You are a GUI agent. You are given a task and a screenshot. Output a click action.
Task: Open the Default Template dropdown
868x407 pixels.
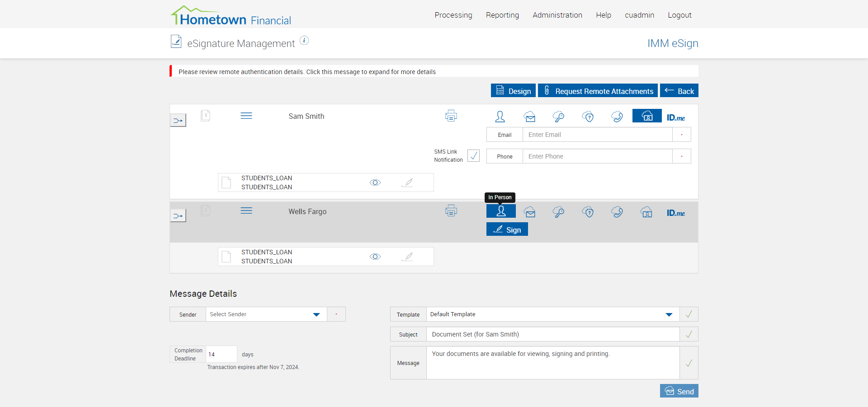(x=553, y=314)
